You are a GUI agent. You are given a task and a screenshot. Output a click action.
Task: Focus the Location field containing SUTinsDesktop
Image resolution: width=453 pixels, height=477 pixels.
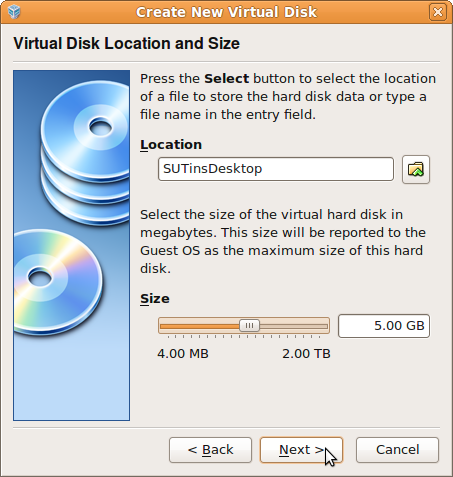tap(276, 169)
